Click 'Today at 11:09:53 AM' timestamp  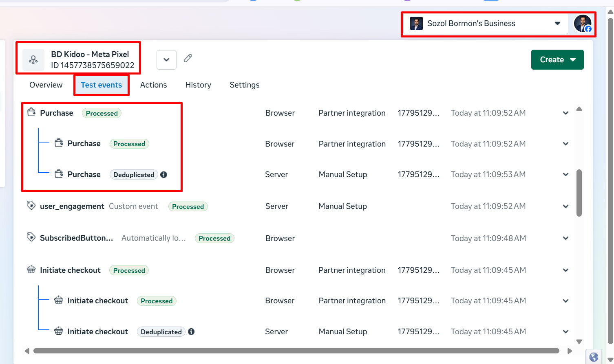(488, 175)
